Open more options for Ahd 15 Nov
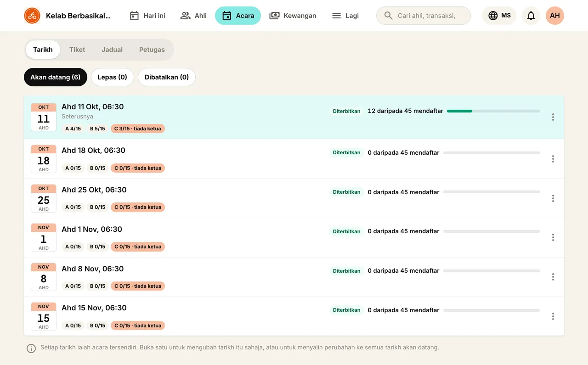 point(553,316)
